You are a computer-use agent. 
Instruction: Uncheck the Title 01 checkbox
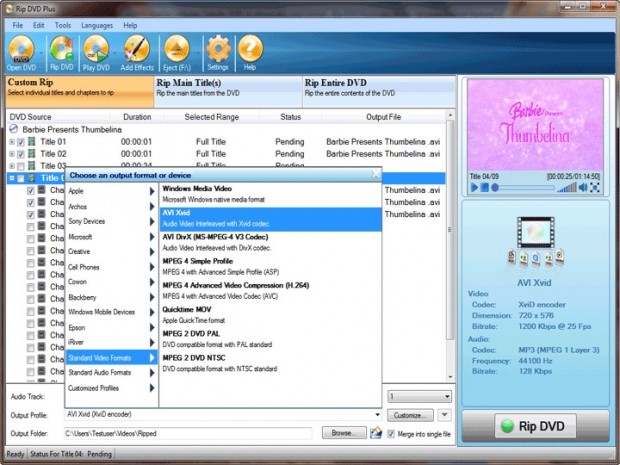pos(21,142)
